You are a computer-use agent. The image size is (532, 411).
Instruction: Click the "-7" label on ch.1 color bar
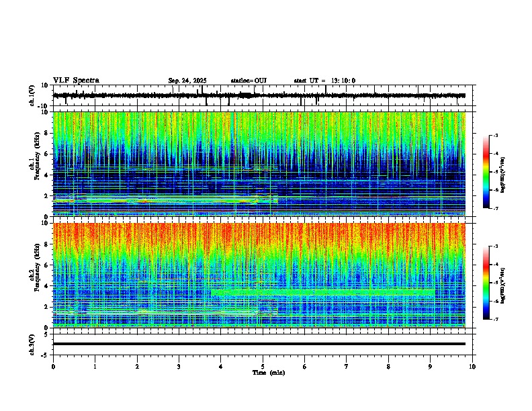(x=496, y=208)
